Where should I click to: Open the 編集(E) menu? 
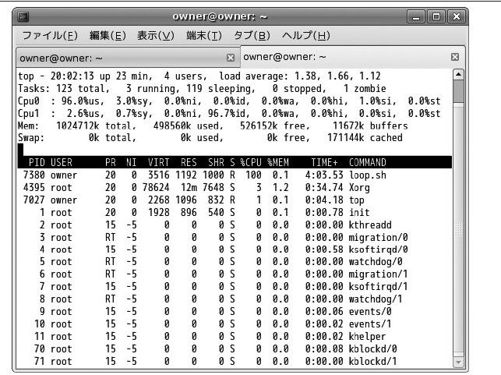pos(108,35)
